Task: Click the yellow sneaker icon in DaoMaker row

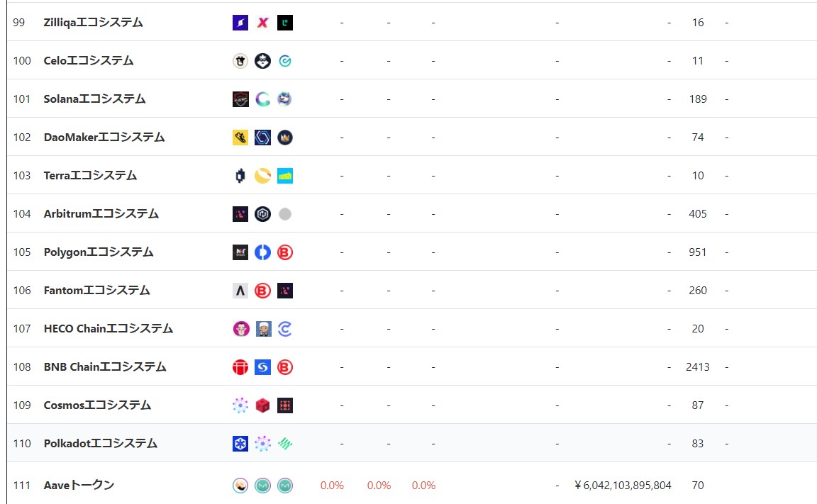Action: click(x=240, y=138)
